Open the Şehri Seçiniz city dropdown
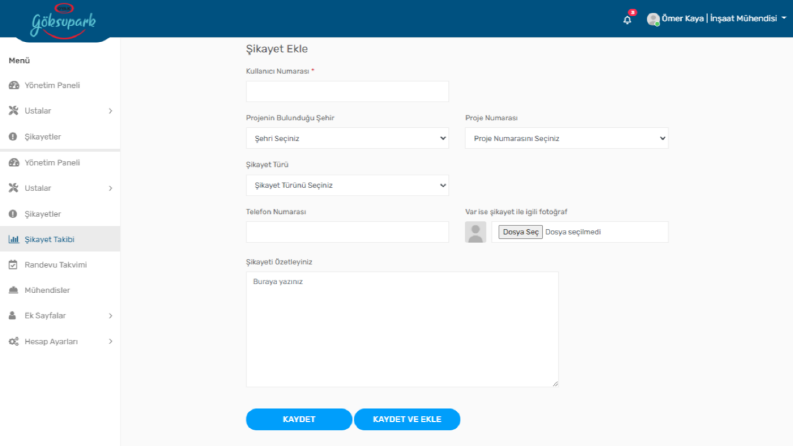Viewport: 793px width, 446px height. point(347,139)
